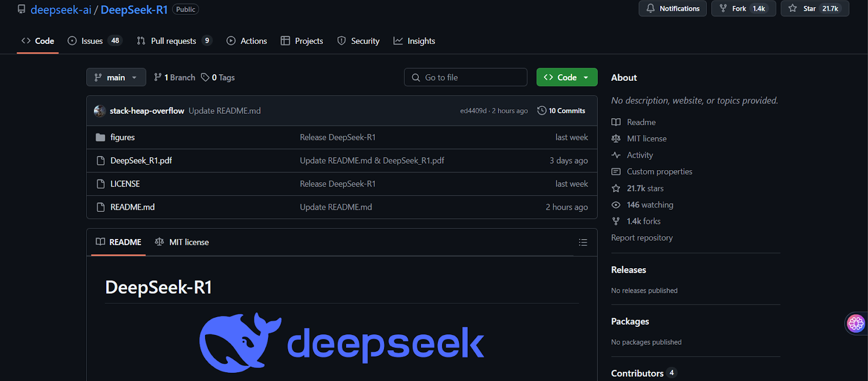The image size is (868, 381).
Task: Open figures row commit Release DeepSeek-R1
Action: 337,138
